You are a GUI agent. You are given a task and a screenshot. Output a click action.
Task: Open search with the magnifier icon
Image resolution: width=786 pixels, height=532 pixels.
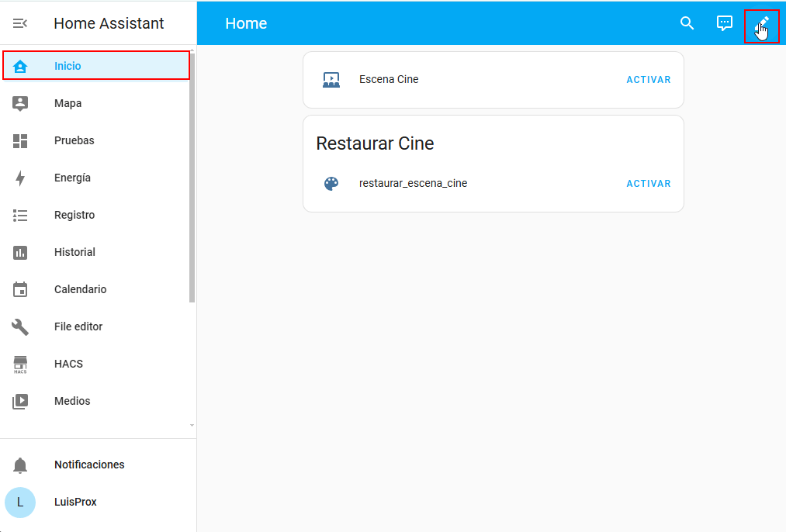click(687, 23)
